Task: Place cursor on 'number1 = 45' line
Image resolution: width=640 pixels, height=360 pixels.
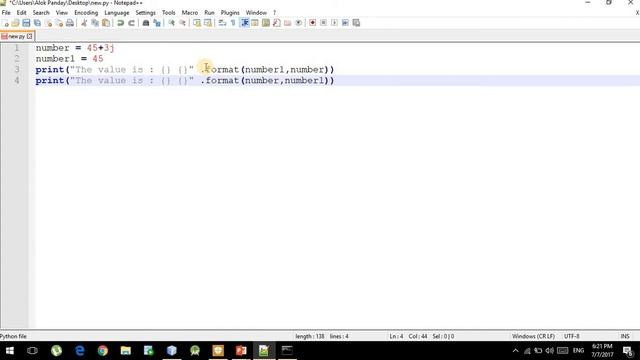Action: pos(69,59)
